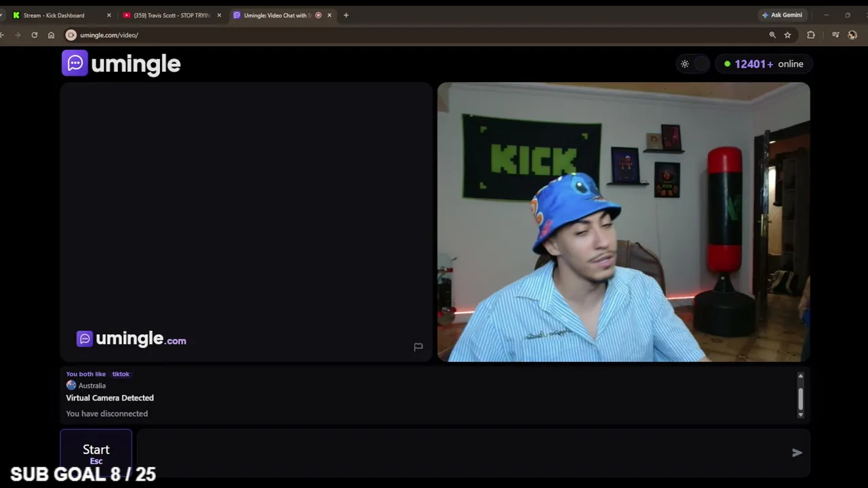Image resolution: width=868 pixels, height=488 pixels.
Task: Click the tiktok shared interest tag
Action: coord(121,374)
